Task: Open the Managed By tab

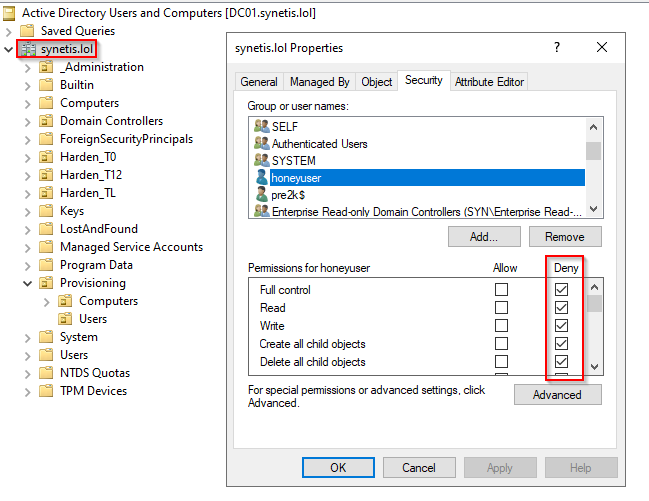Action: [x=320, y=82]
